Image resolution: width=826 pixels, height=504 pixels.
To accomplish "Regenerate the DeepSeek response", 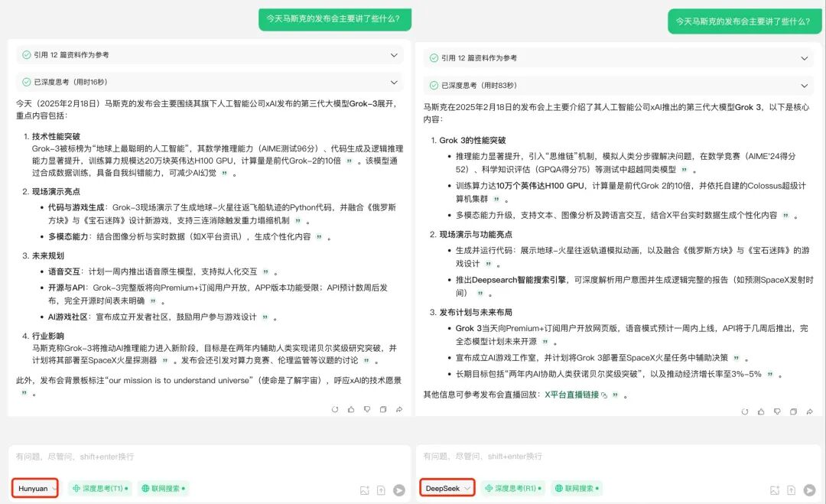I will point(744,411).
